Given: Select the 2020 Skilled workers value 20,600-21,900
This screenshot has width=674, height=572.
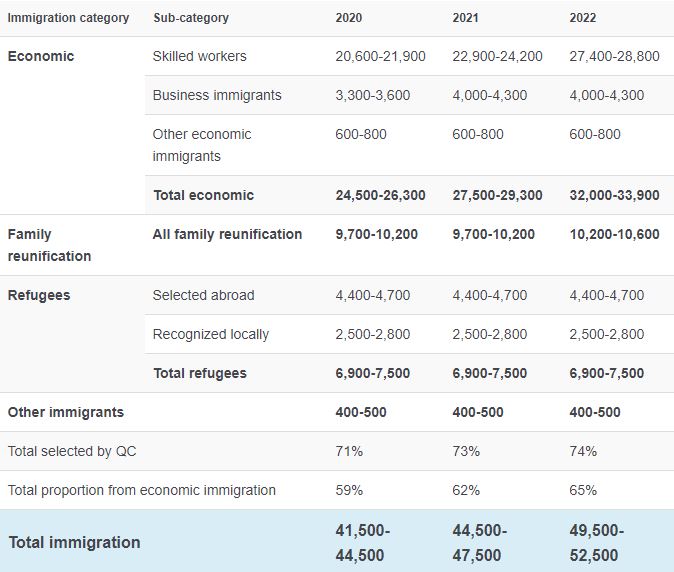Looking at the screenshot, I should tap(380, 56).
